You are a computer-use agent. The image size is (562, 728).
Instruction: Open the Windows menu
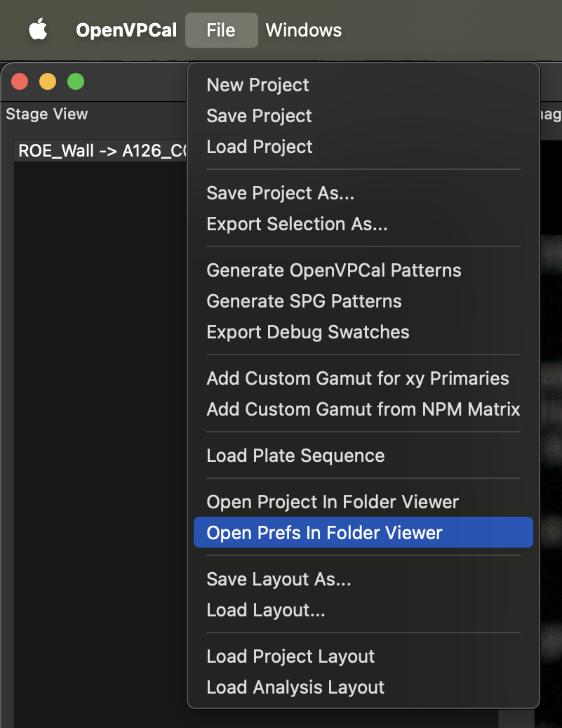(x=304, y=30)
